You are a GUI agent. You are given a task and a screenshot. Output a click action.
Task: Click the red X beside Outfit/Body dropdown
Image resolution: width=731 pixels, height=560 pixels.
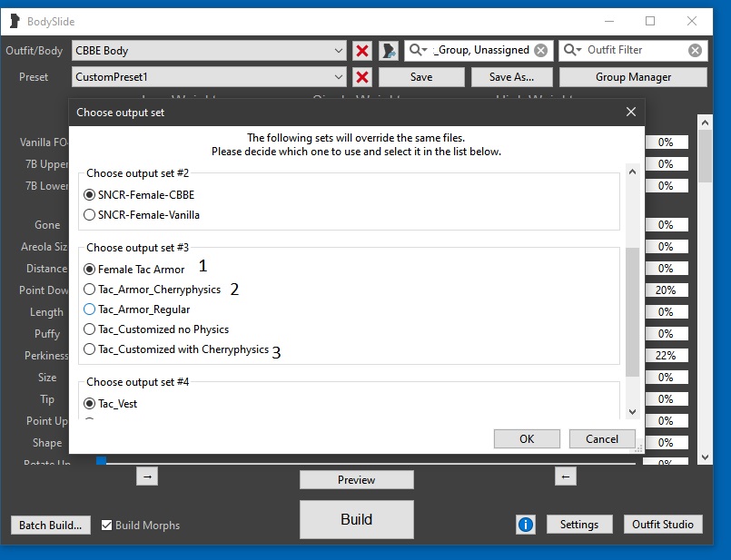362,51
